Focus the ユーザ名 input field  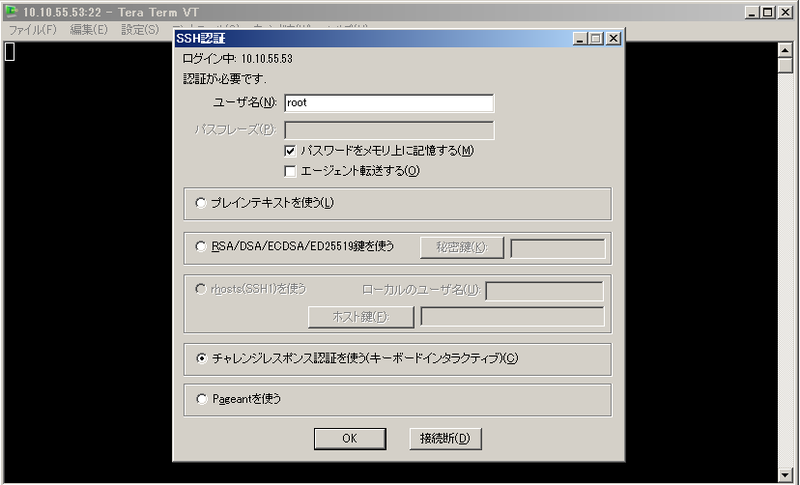tap(389, 103)
